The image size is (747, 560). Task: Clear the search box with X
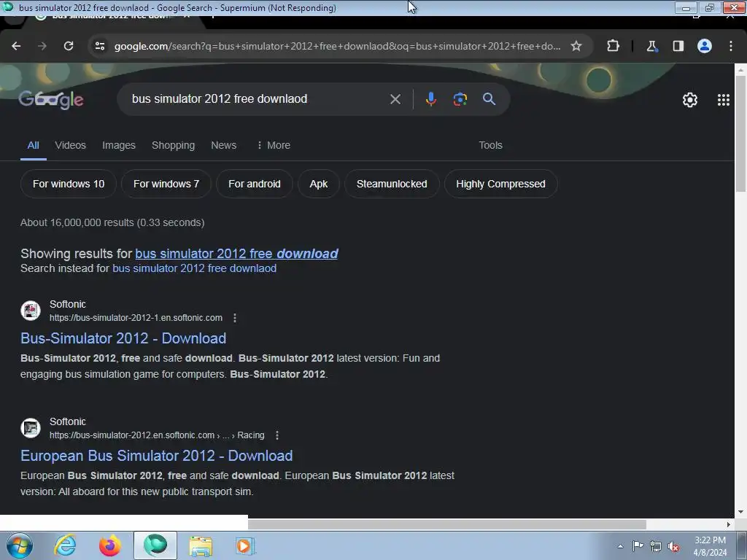click(x=395, y=99)
